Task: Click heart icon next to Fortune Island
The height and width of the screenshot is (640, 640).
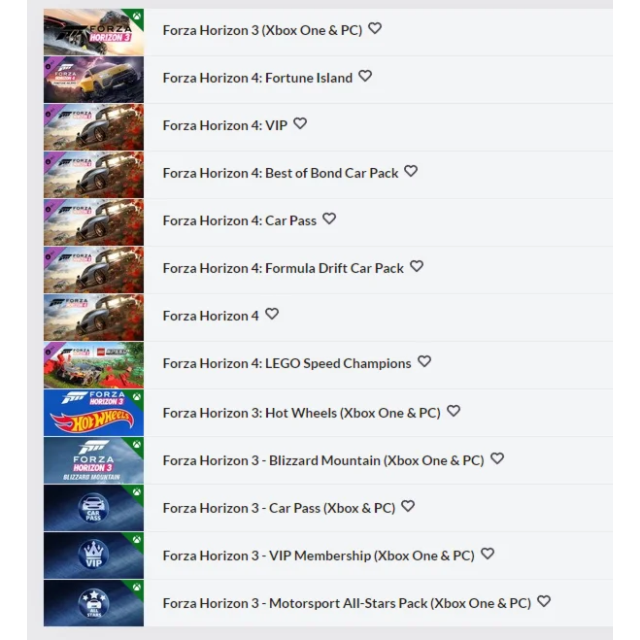Action: [365, 76]
